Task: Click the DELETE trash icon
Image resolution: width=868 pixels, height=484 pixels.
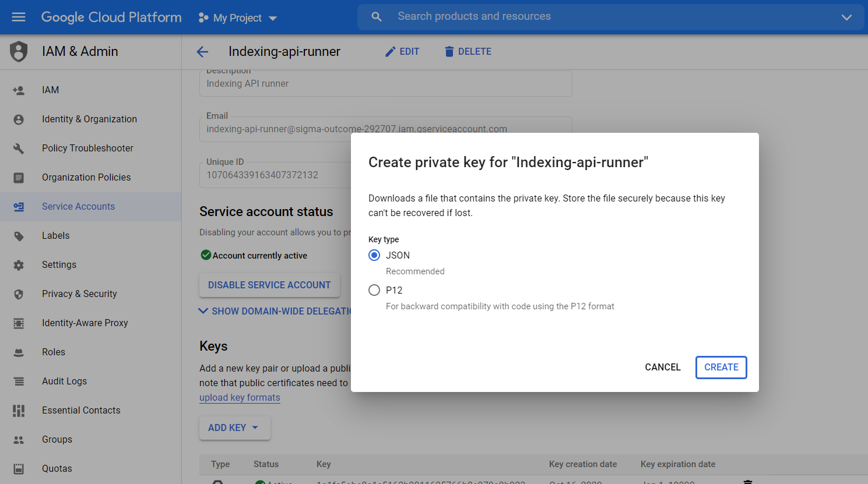Action: 449,52
